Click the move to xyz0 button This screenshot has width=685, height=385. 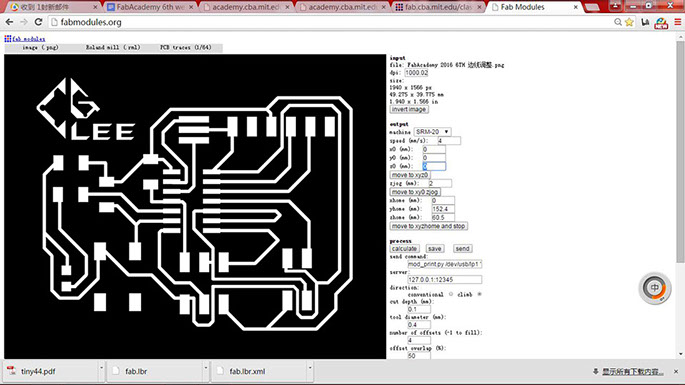pos(409,175)
